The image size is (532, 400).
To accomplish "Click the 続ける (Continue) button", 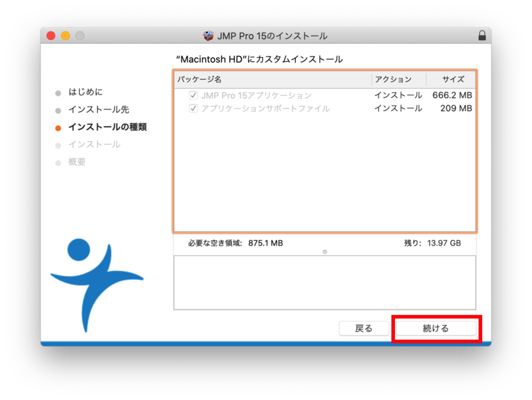I will click(x=436, y=328).
